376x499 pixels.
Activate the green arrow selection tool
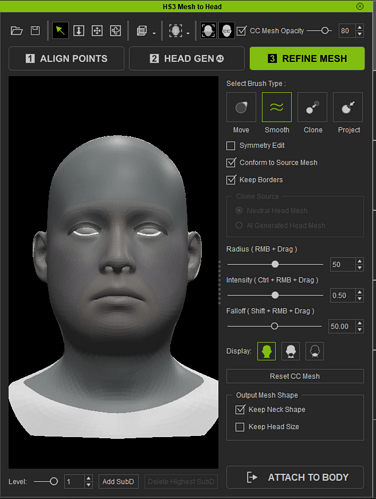click(60, 31)
